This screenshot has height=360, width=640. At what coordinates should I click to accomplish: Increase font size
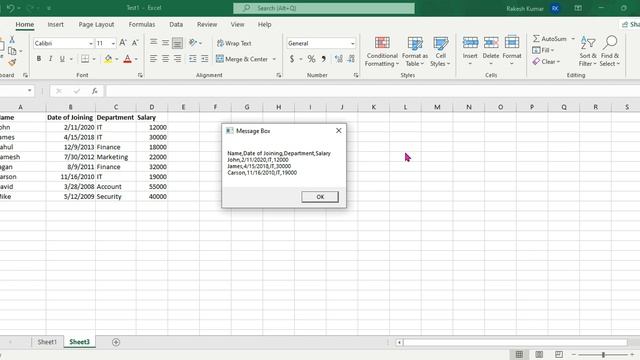tap(123, 43)
